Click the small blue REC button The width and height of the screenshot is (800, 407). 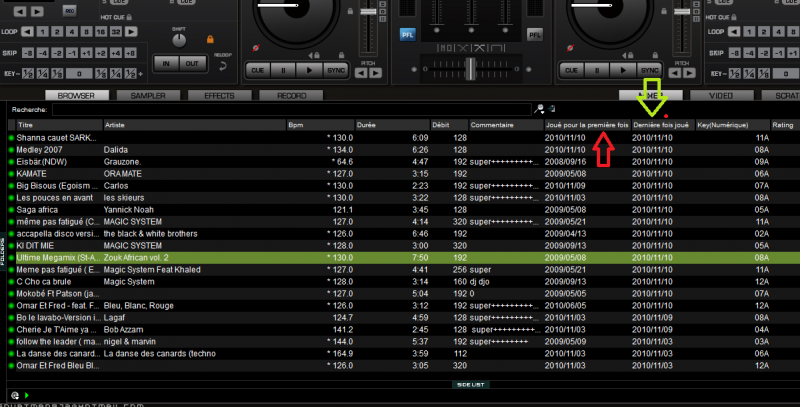click(x=70, y=11)
